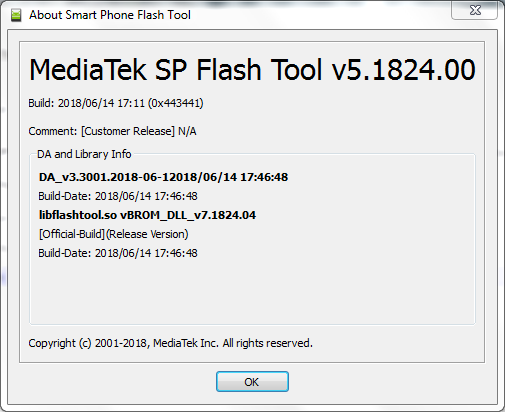Confirm the dialog with the OK button
The width and height of the screenshot is (505, 412).
click(252, 382)
